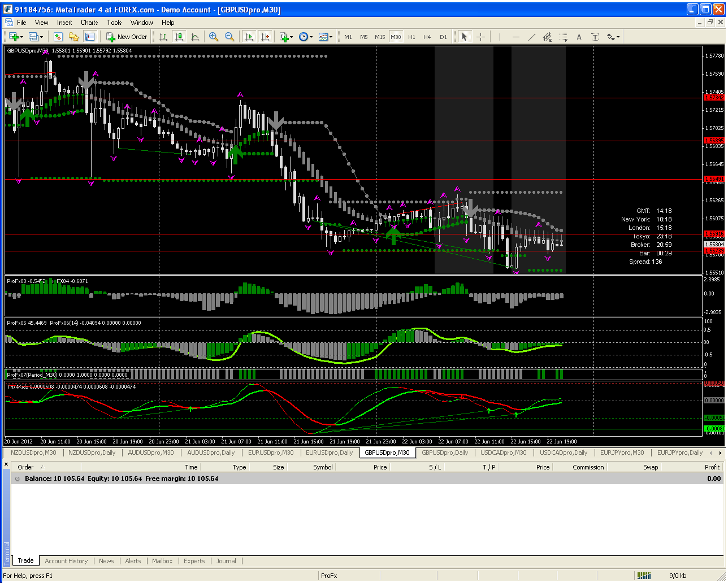Pick the horizontal line drawing tool
The height and width of the screenshot is (583, 728).
515,37
